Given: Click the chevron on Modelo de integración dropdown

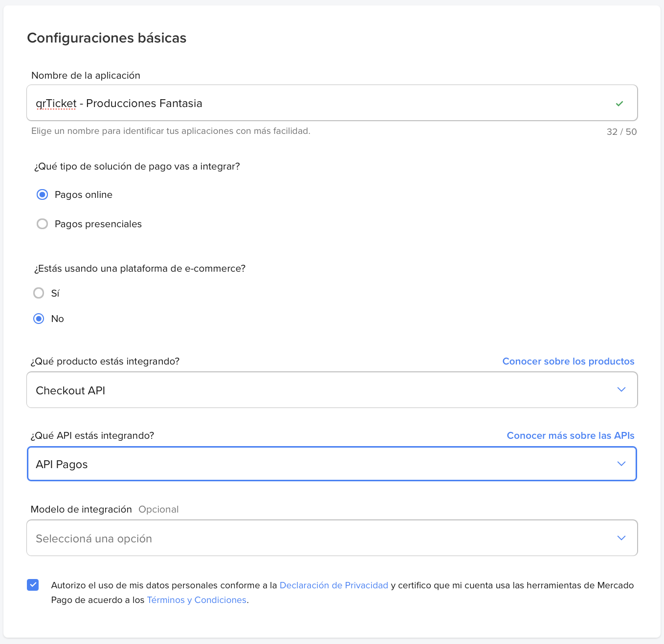Looking at the screenshot, I should [x=621, y=537].
